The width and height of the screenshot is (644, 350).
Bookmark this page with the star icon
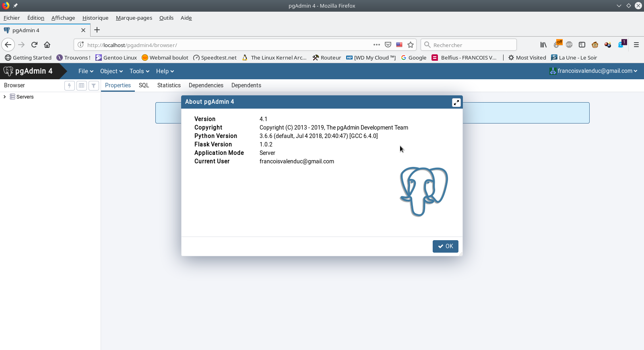411,45
